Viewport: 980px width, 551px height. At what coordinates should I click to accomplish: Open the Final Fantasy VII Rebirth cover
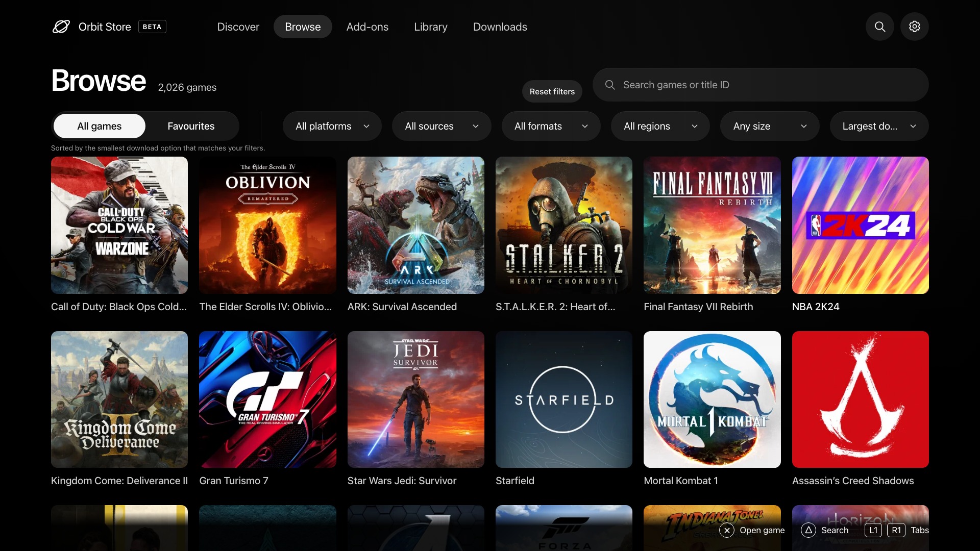[712, 225]
